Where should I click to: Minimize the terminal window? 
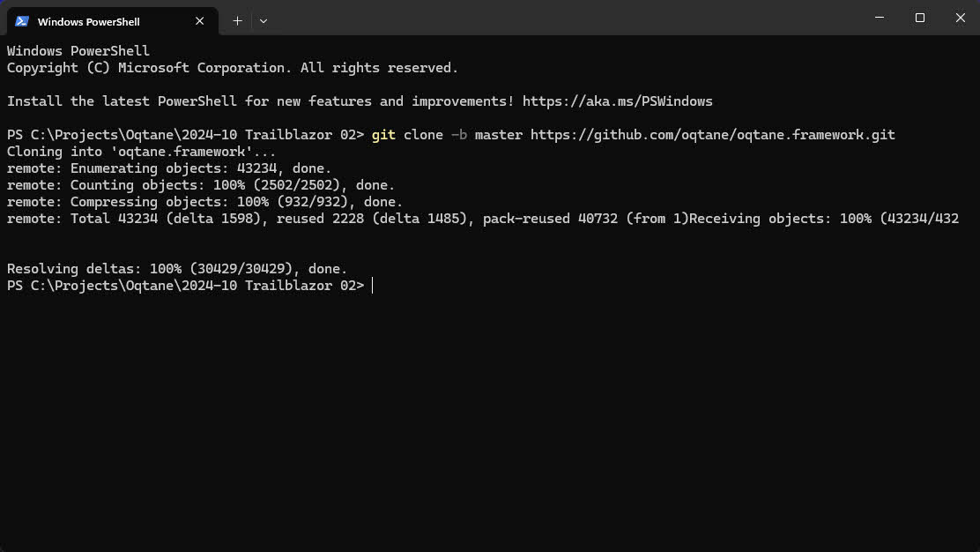click(x=879, y=18)
